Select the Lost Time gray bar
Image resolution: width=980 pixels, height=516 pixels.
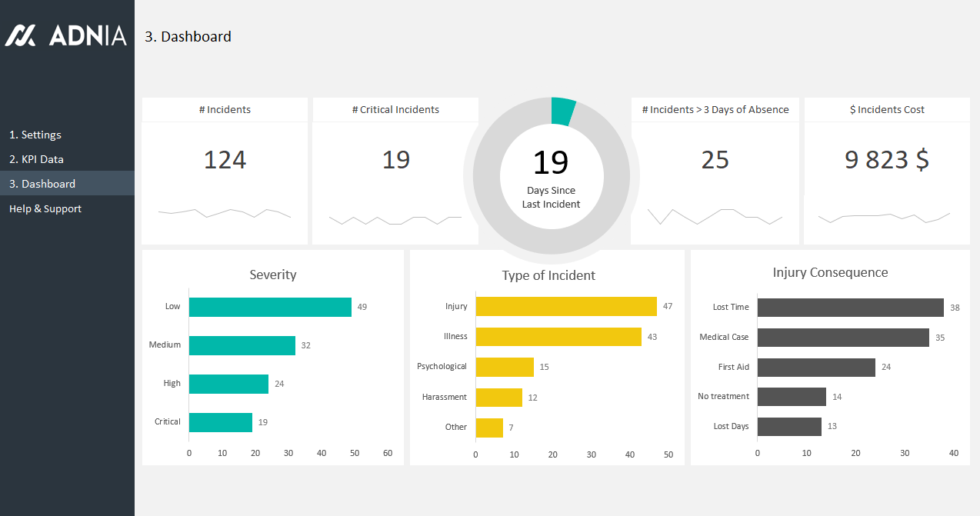tap(850, 308)
